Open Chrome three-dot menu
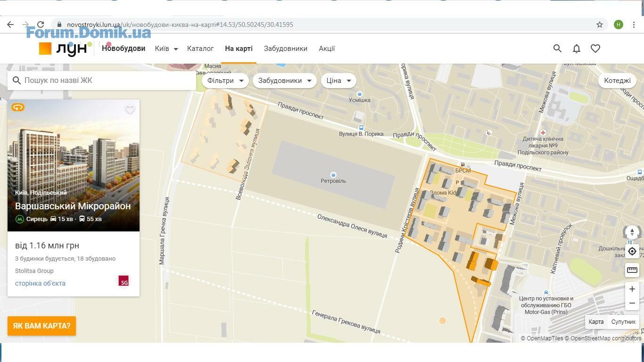This screenshot has height=362, width=644. click(x=634, y=25)
